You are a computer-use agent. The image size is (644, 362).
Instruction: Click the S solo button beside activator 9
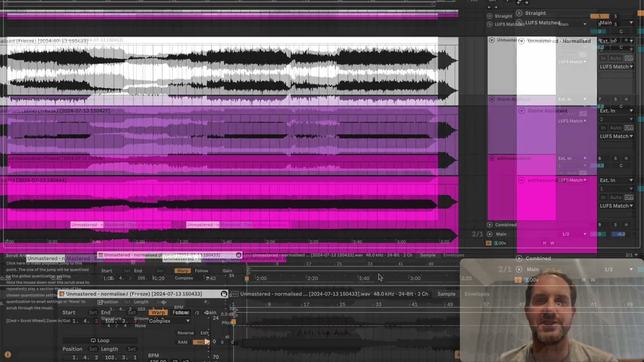click(615, 225)
